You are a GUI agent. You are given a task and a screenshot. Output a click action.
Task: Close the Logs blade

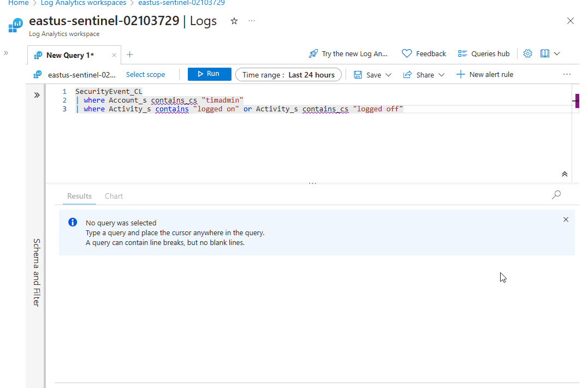click(571, 21)
